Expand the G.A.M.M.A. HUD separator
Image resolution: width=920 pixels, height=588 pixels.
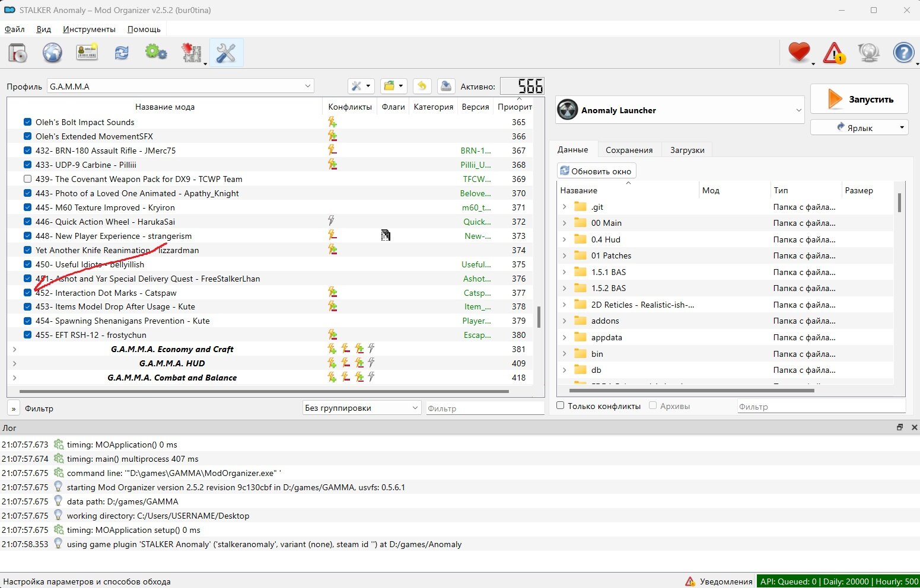tap(14, 363)
